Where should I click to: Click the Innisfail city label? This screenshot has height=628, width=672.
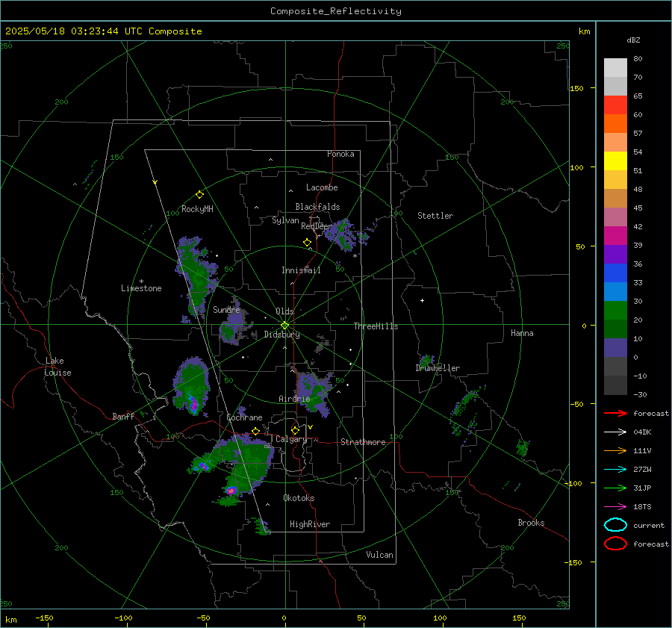(301, 270)
